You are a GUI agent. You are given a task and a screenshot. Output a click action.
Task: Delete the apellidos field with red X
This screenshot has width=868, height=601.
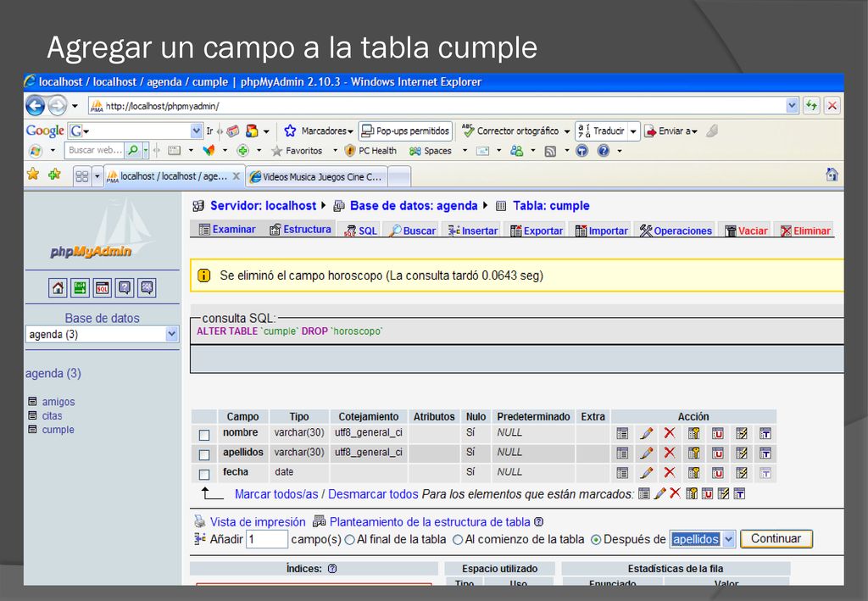point(670,453)
